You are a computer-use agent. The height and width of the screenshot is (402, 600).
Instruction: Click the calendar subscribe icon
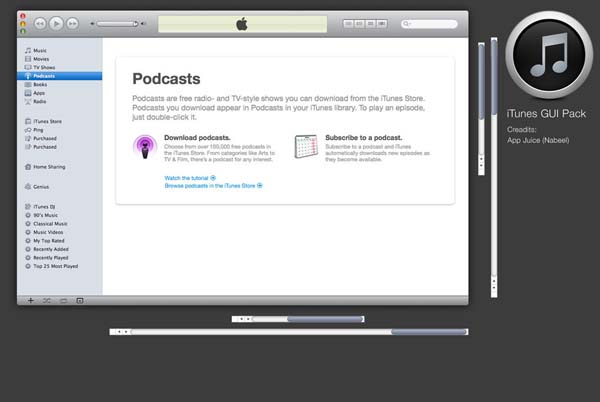click(x=306, y=146)
